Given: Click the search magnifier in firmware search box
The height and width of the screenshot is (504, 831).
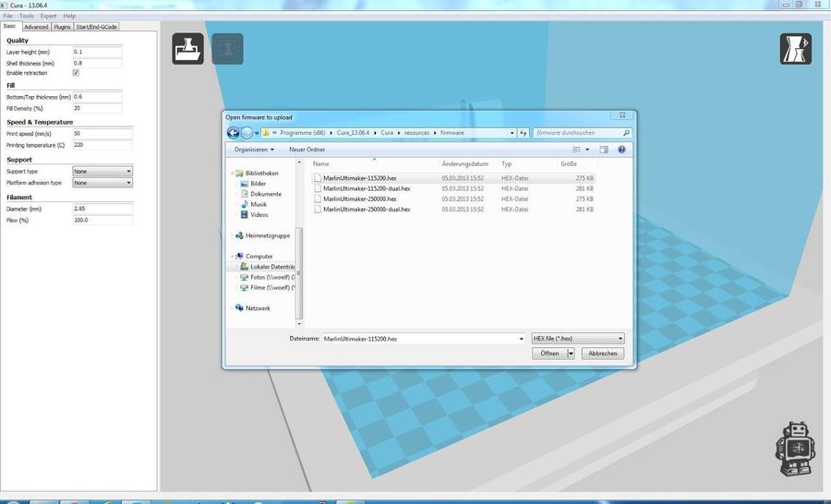Looking at the screenshot, I should pyautogui.click(x=626, y=133).
